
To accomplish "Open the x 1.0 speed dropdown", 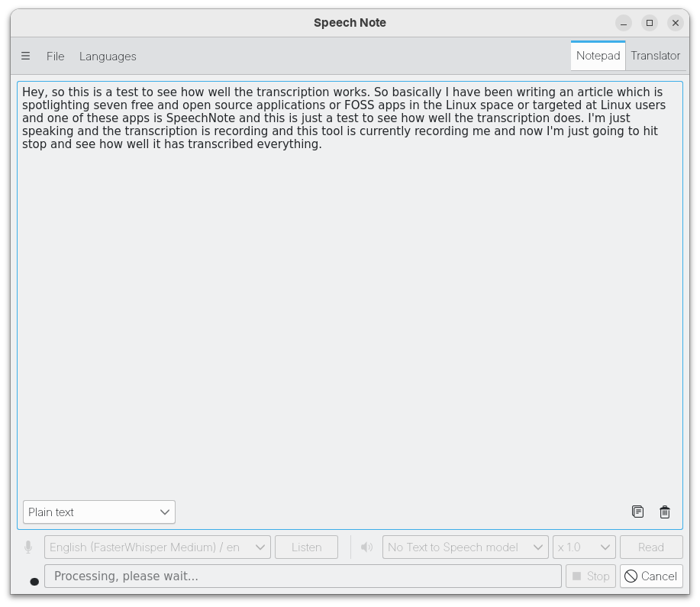I will (x=584, y=547).
